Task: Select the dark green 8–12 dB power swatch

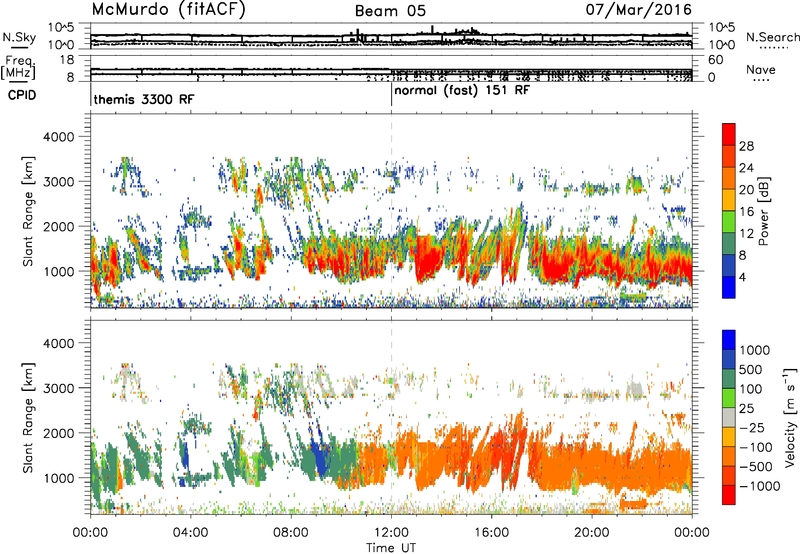Action: tap(729, 243)
